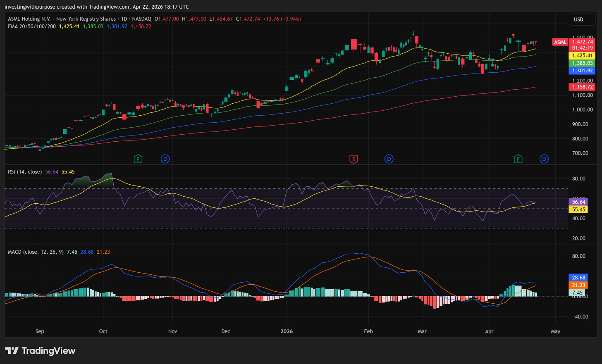Click the countdown timer 01:42:19
This screenshot has height=364, width=602.
pyautogui.click(x=582, y=48)
